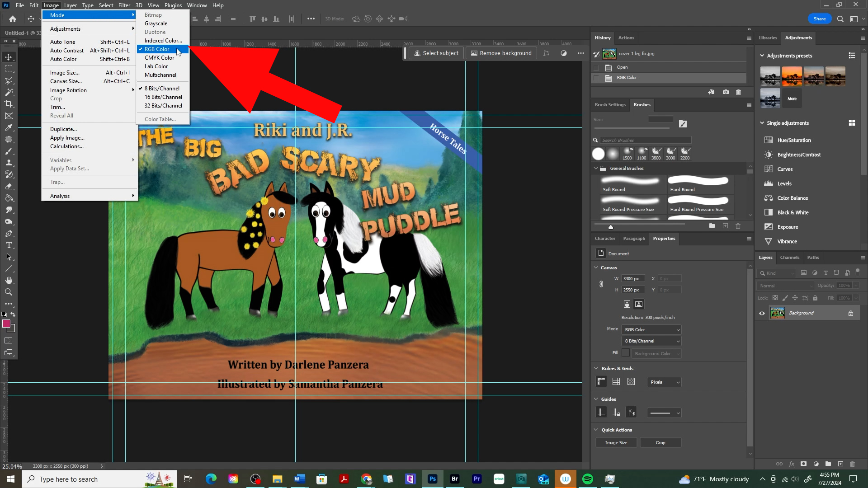Viewport: 868px width, 488px height.
Task: Choose Image Size in the Image menu
Action: point(90,73)
